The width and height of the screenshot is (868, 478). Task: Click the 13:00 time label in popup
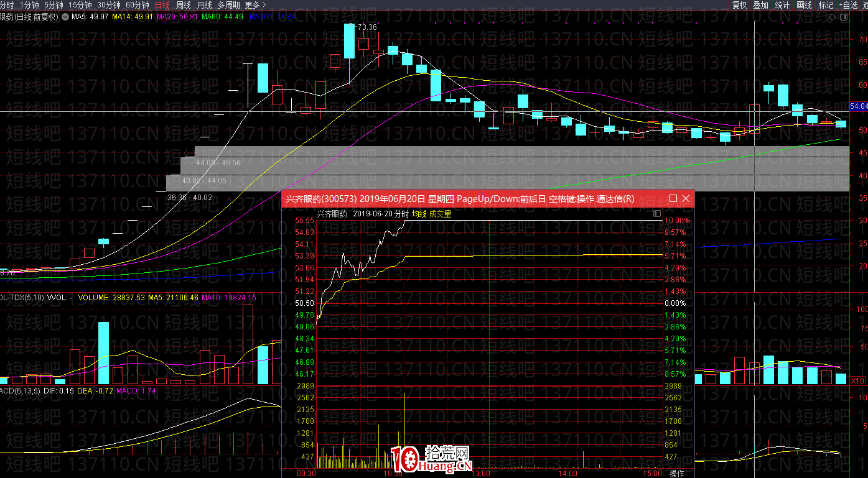[480, 473]
